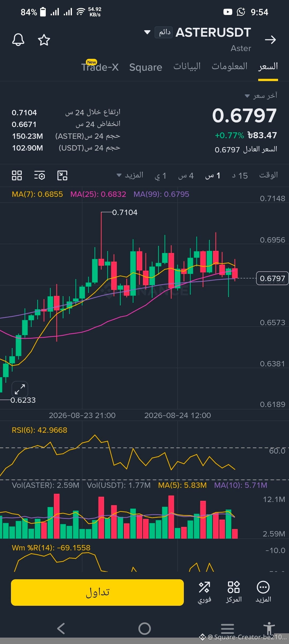Tap the right arrow next to ASTERUSDT
Image resolution: width=289 pixels, height=644 pixels.
coord(270,40)
